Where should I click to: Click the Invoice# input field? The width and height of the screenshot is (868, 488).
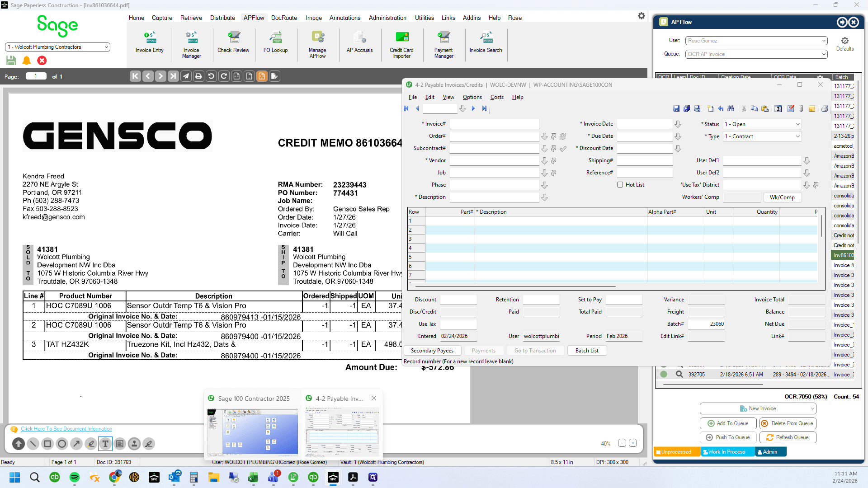[494, 124]
